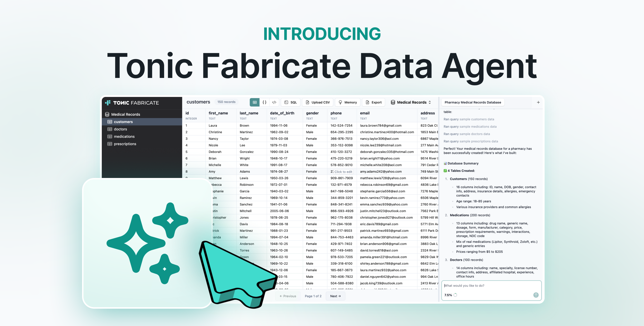Go to next page of records
This screenshot has height=326, width=644.
335,296
